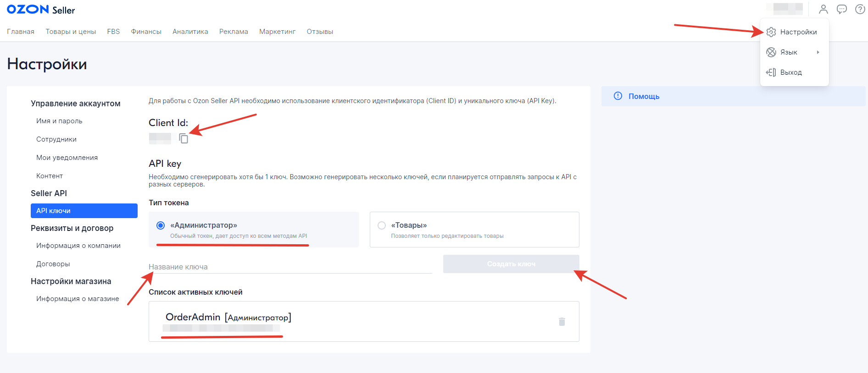Click the info icon beside Помощь
This screenshot has height=373, width=868.
tap(618, 96)
